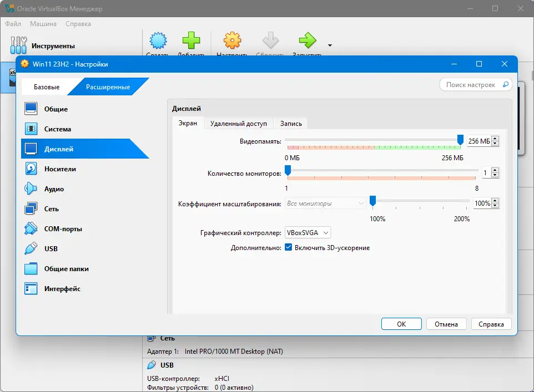The width and height of the screenshot is (534, 392).
Task: Decrease scale factor with down arrow
Action: coord(496,206)
